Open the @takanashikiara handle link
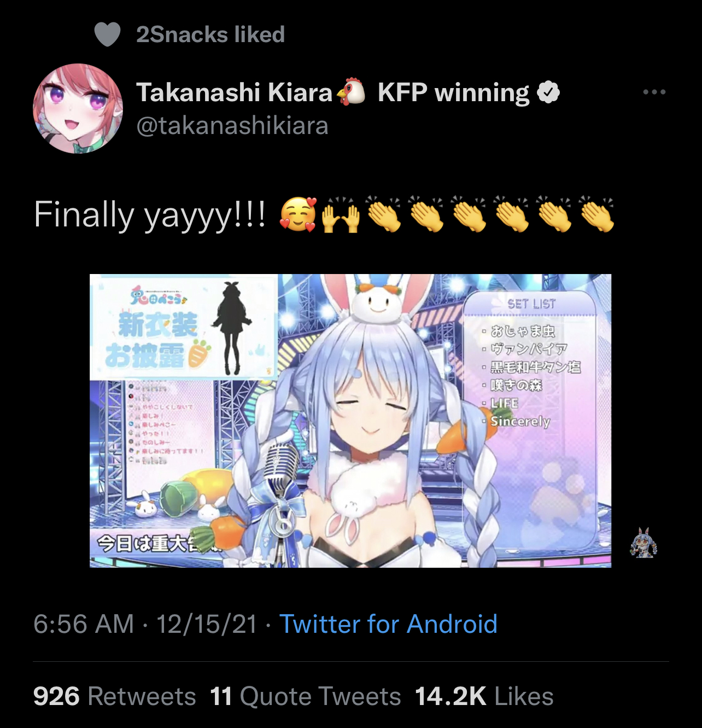The width and height of the screenshot is (702, 728). (232, 126)
